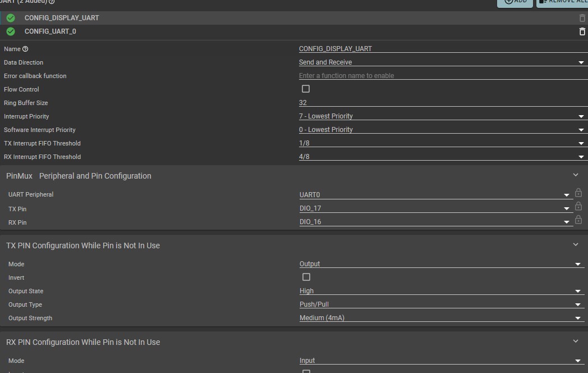Click the green check status for CONFIG_UART_0
The width and height of the screenshot is (588, 373).
(11, 31)
